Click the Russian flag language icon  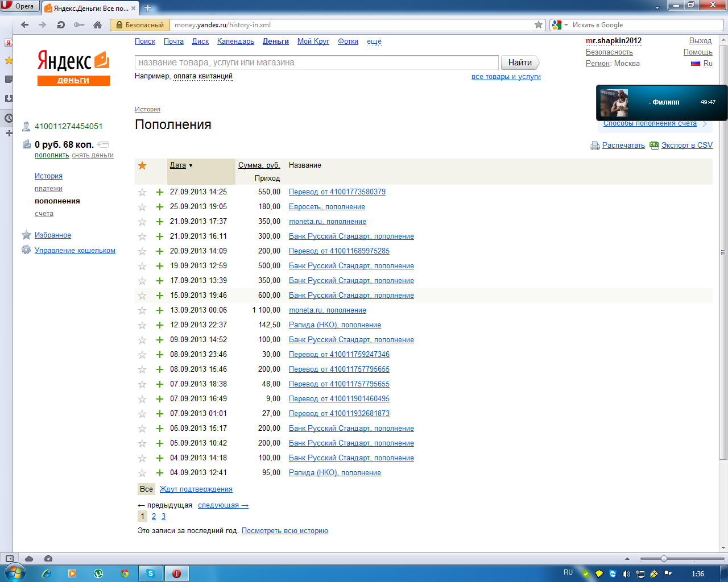[695, 64]
